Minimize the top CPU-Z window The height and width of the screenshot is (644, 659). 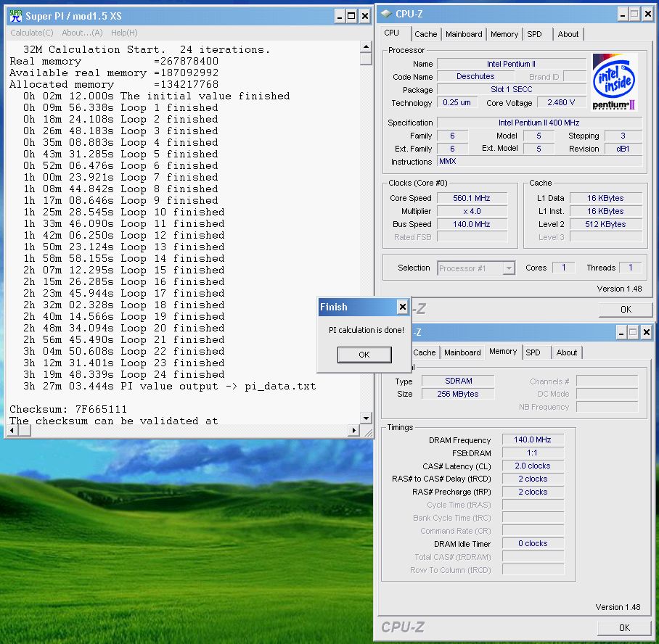pos(623,15)
